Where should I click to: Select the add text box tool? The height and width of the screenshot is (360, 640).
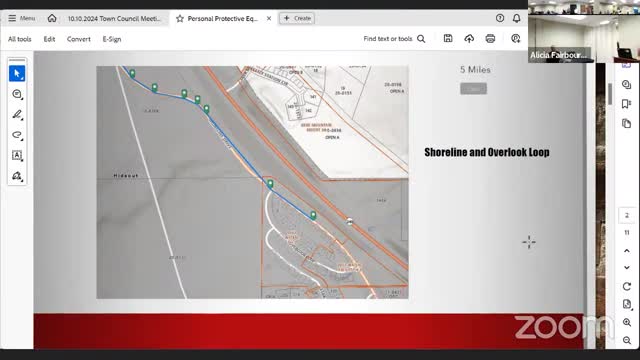[x=17, y=155]
